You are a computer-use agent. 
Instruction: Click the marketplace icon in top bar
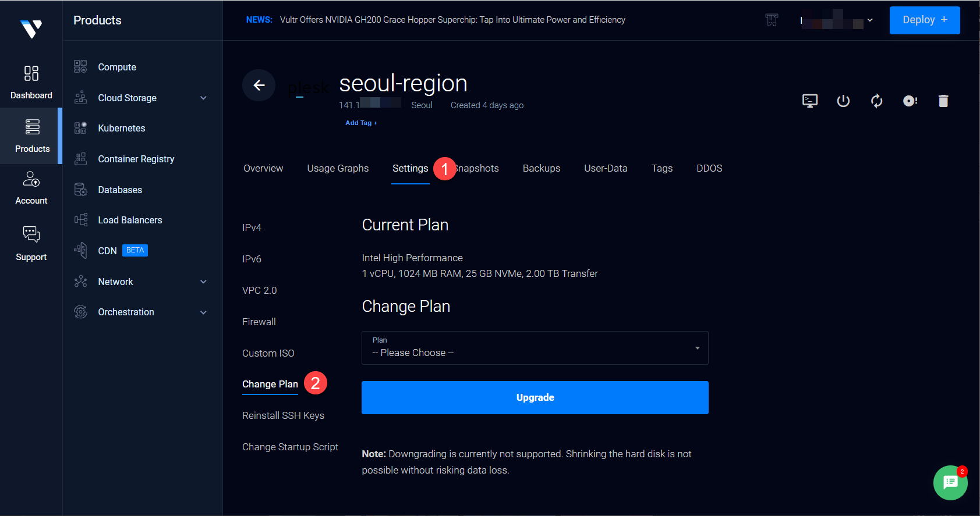(x=772, y=20)
